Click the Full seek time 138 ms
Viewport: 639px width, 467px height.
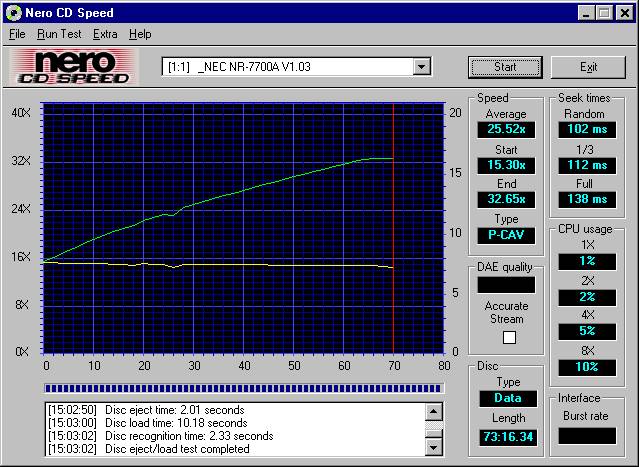point(587,199)
